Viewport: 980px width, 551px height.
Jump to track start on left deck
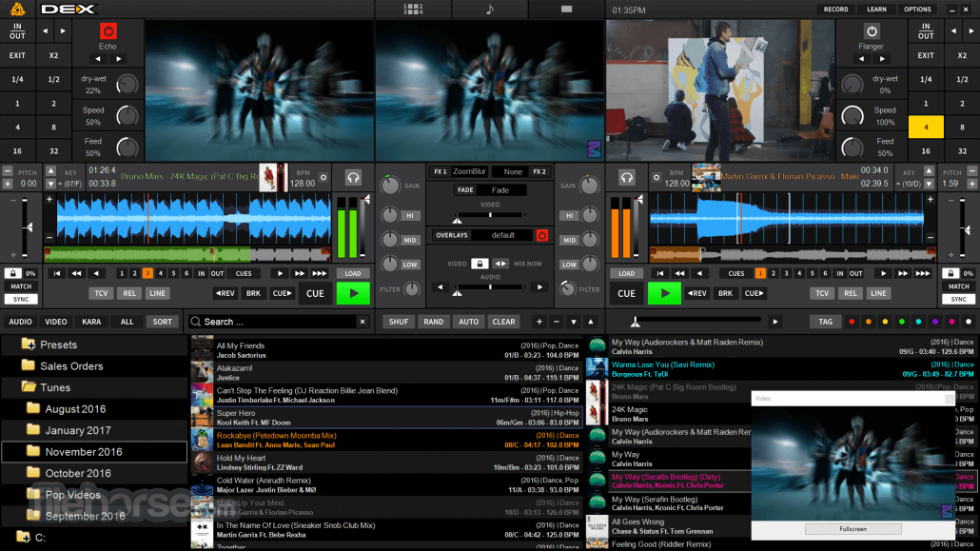[x=57, y=273]
